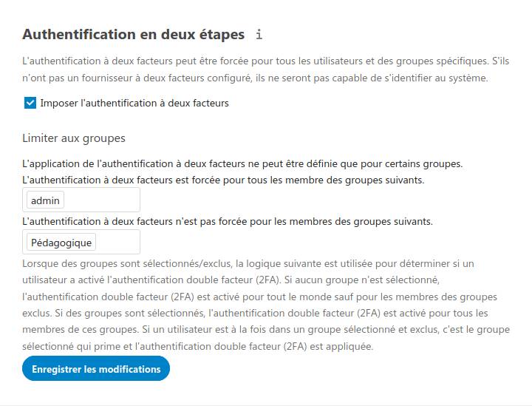Save with Enregistrer les modifications button
This screenshot has height=406, width=532.
[x=96, y=369]
